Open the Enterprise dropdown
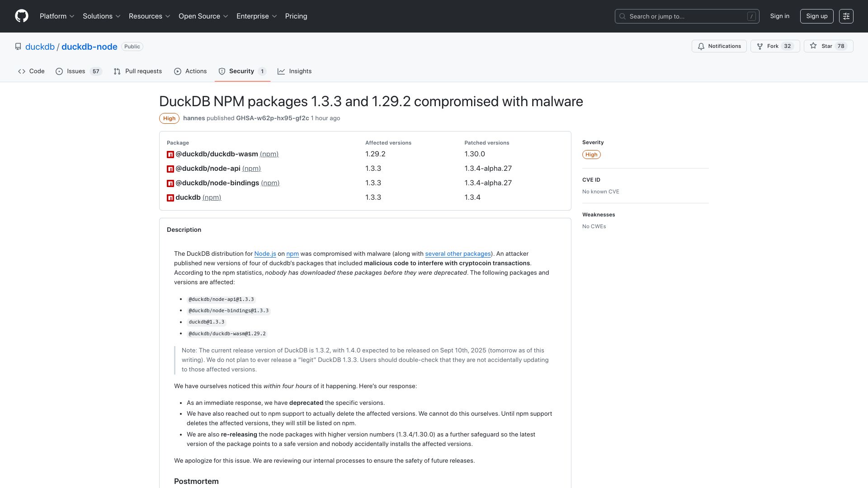 click(x=257, y=16)
